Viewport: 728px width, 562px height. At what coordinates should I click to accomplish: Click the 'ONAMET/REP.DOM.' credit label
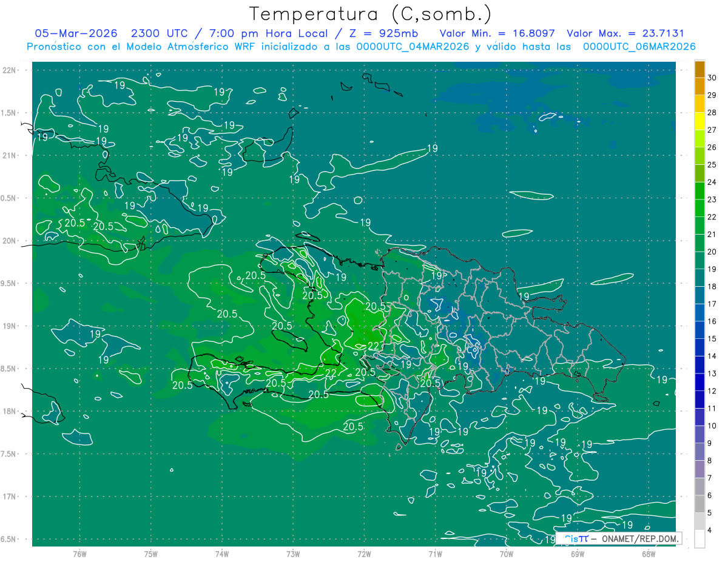pyautogui.click(x=641, y=538)
